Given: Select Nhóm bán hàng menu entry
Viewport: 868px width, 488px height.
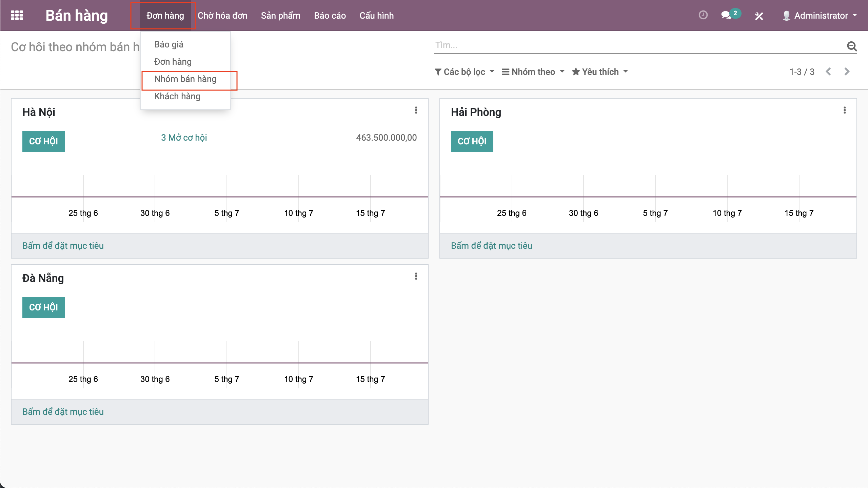Looking at the screenshot, I should point(185,79).
